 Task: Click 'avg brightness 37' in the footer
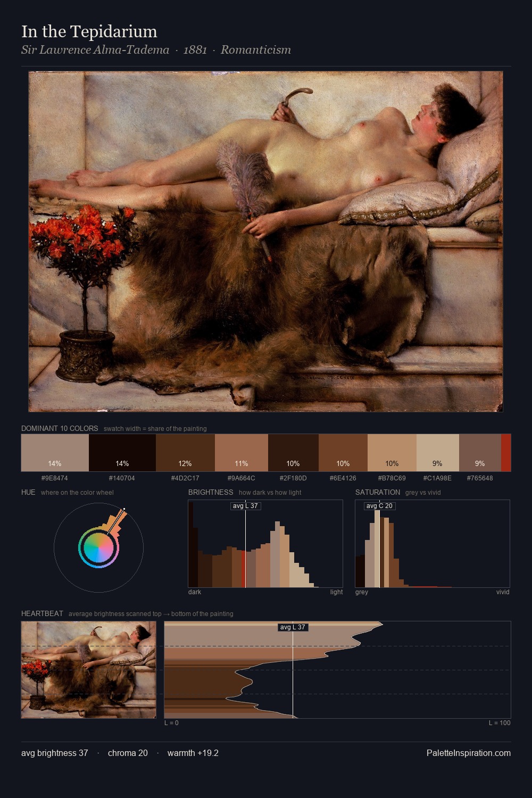click(55, 753)
